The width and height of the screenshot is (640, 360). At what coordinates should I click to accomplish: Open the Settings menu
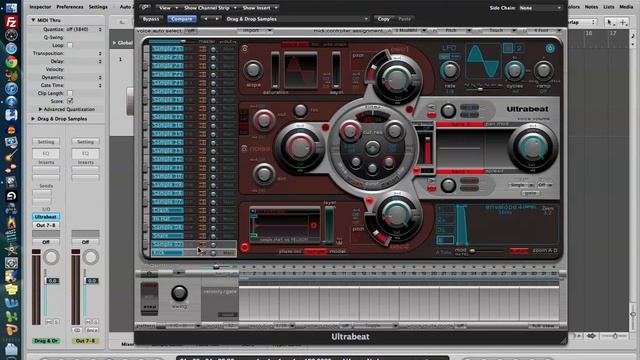tap(98, 7)
